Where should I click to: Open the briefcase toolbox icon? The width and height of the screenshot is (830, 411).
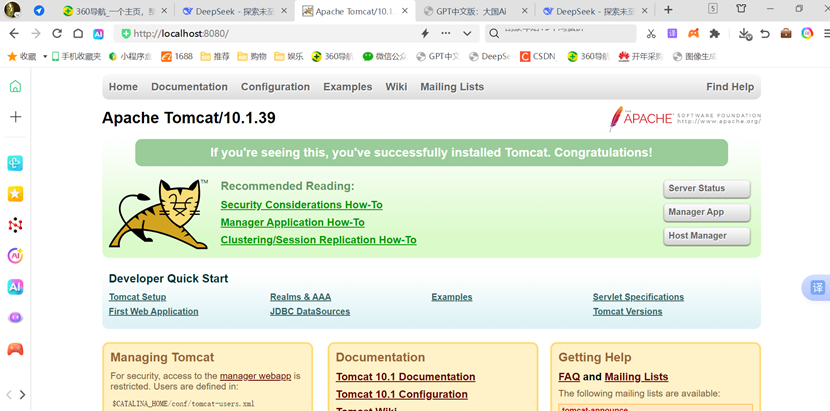(x=786, y=33)
